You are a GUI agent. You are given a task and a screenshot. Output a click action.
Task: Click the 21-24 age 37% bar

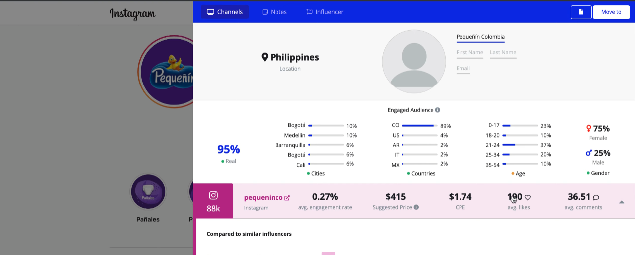coord(520,145)
